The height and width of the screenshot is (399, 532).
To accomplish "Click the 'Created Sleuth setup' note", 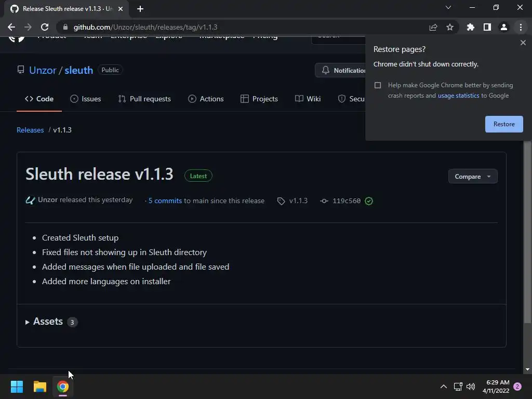I will click(x=80, y=237).
